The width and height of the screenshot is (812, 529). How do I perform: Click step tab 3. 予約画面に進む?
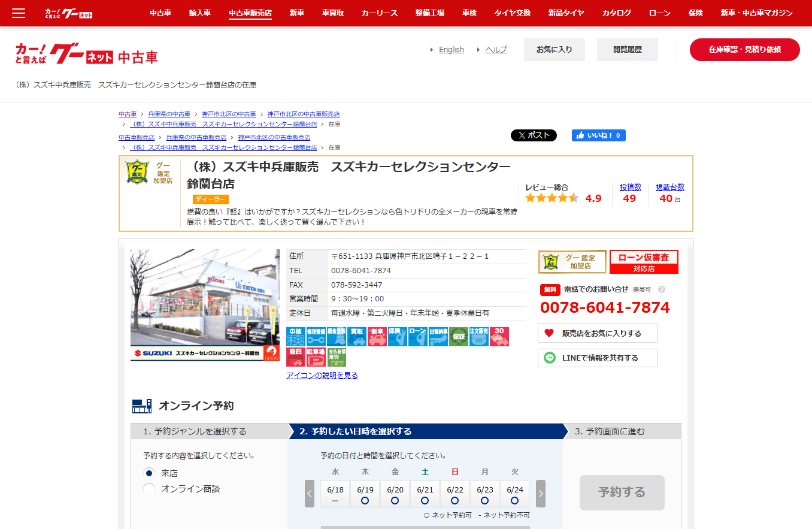[623, 431]
